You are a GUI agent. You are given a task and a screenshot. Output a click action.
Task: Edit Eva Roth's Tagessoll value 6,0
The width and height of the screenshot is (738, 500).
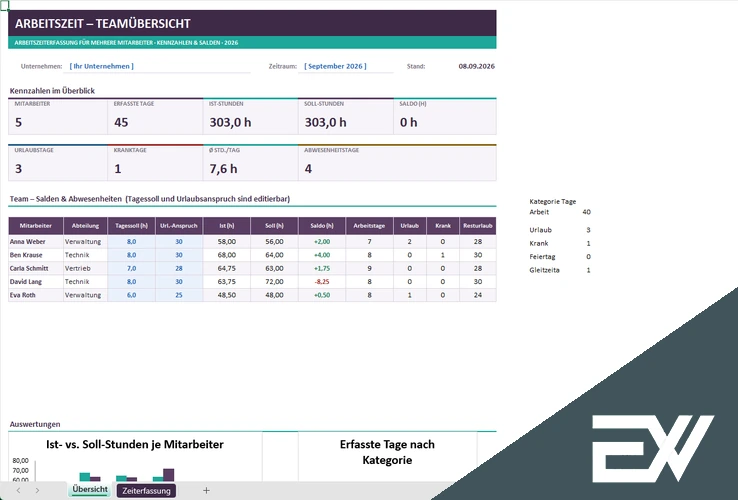131,295
